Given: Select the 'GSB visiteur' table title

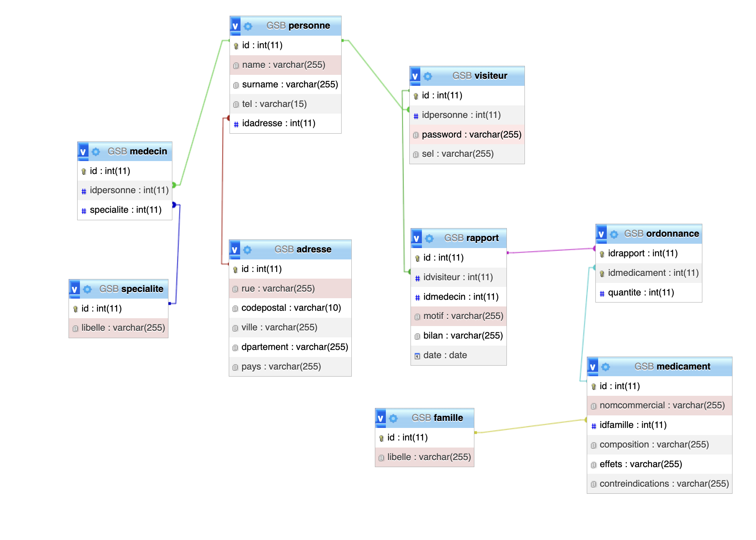Looking at the screenshot, I should click(479, 76).
